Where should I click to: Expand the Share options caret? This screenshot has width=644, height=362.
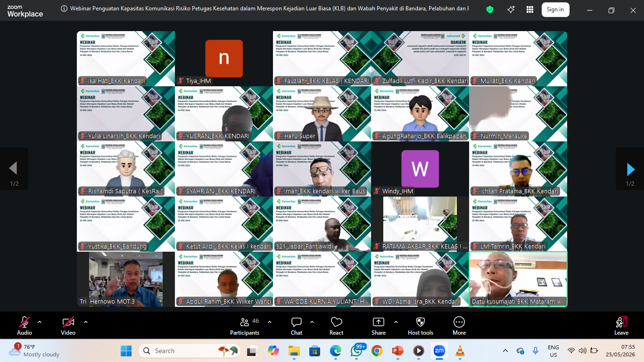coord(396,322)
